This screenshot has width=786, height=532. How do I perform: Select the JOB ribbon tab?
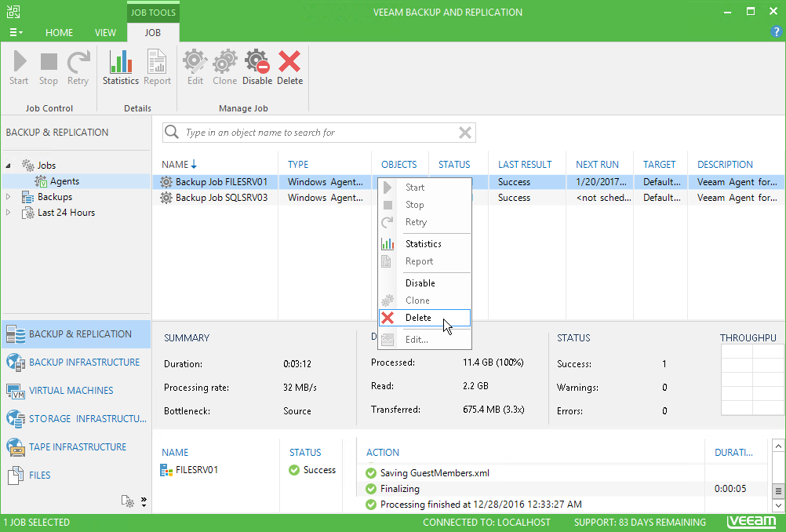(x=153, y=33)
